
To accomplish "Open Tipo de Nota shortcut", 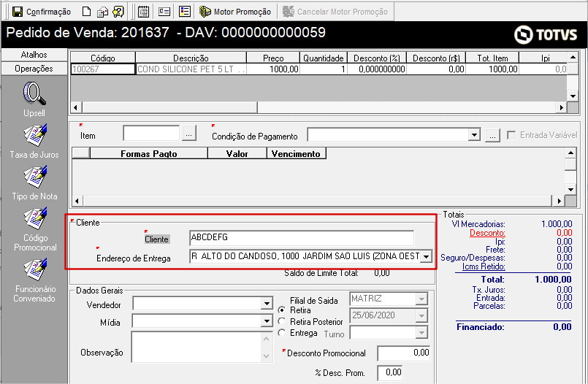I will (34, 183).
